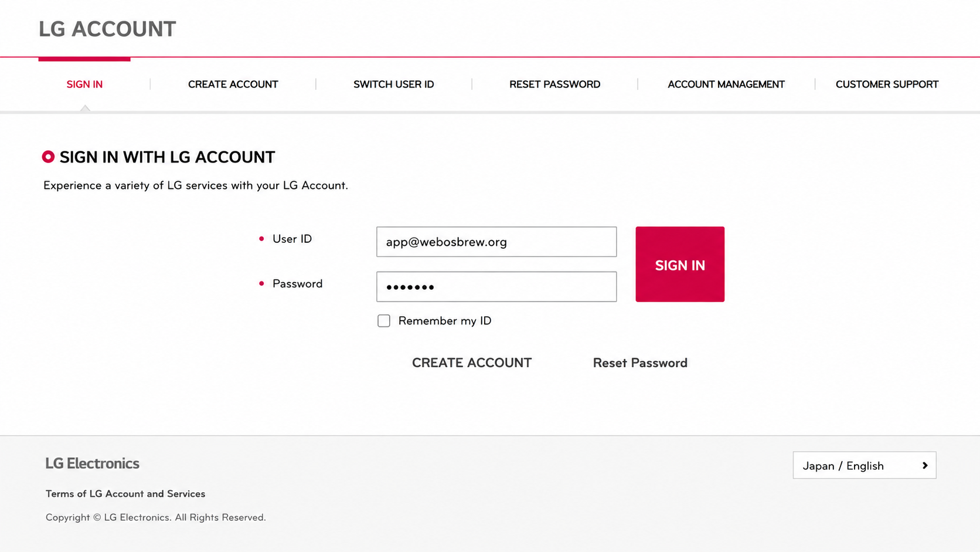Open the Japan / English language dropdown
980x552 pixels.
click(865, 465)
